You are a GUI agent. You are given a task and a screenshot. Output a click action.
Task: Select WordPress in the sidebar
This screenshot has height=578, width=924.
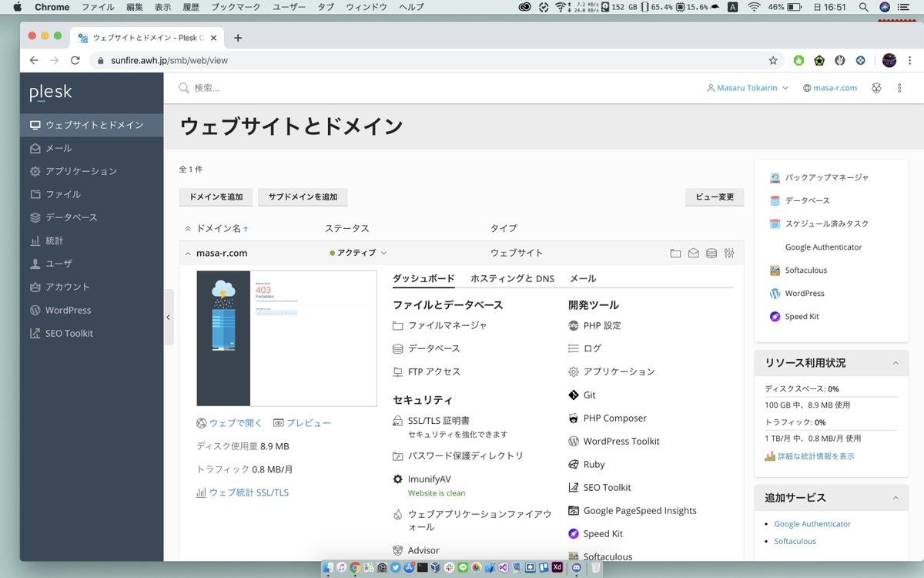coord(92,310)
